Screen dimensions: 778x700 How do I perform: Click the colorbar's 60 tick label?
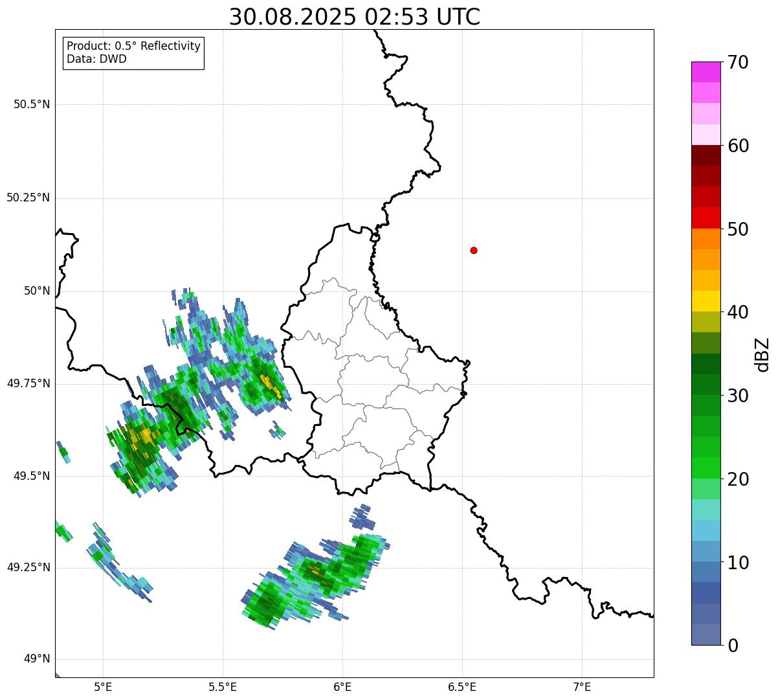click(738, 146)
